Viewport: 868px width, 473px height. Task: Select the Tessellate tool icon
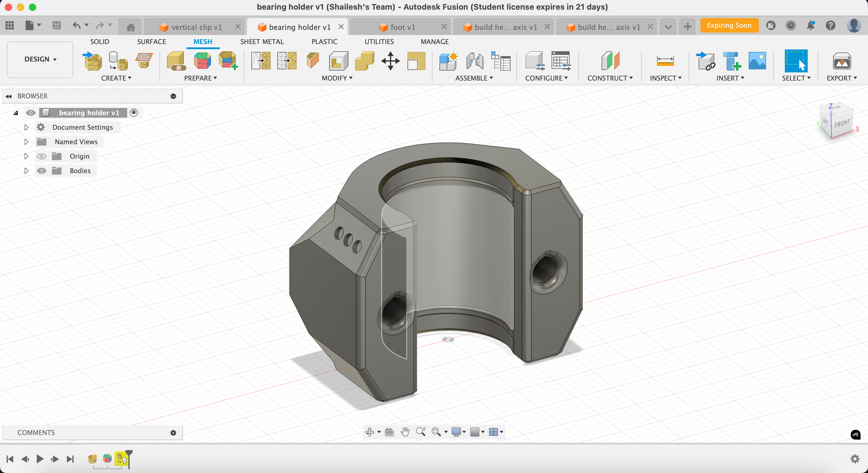118,61
